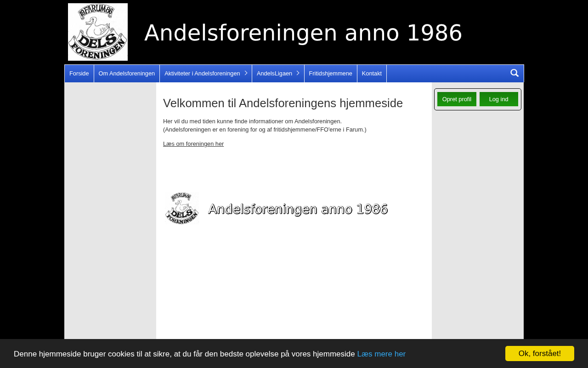The height and width of the screenshot is (368, 588).
Task: Click the Velkommen til Andelsforeningens hjemmeside heading
Action: pos(283,103)
